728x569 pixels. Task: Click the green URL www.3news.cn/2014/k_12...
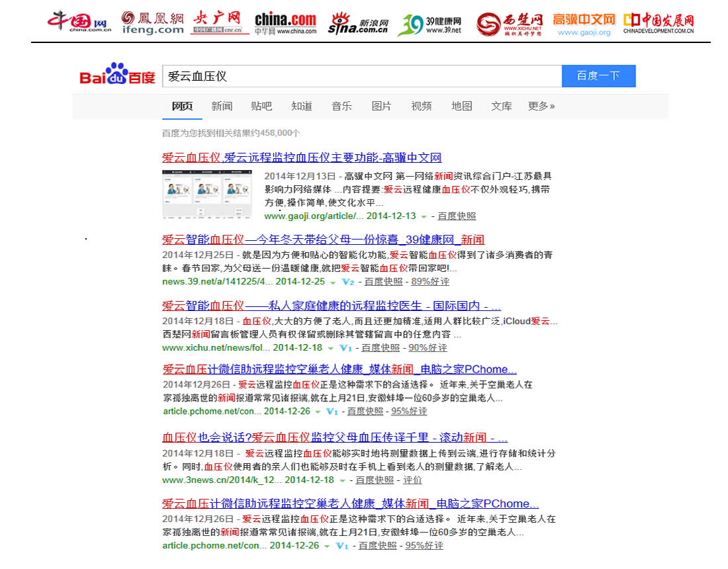click(222, 480)
